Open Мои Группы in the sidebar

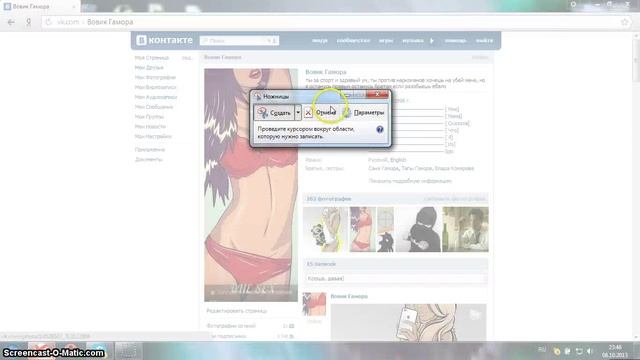tap(149, 117)
